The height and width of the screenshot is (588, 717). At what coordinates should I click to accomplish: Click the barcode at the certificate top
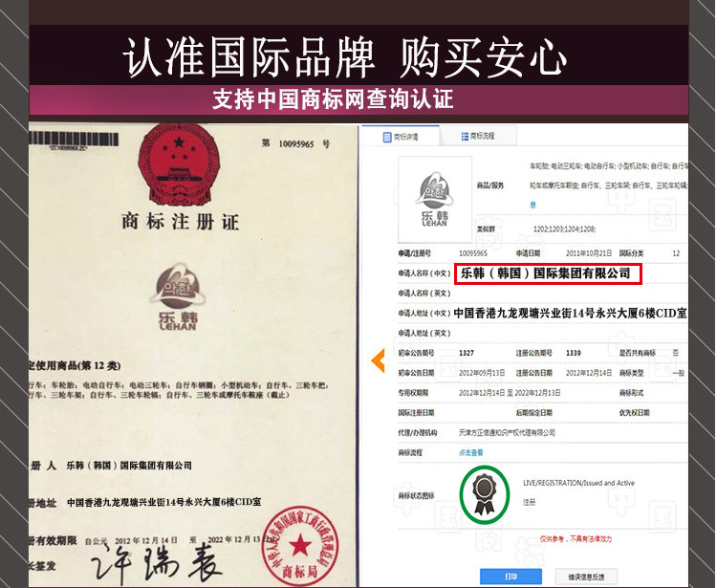pyautogui.click(x=74, y=140)
